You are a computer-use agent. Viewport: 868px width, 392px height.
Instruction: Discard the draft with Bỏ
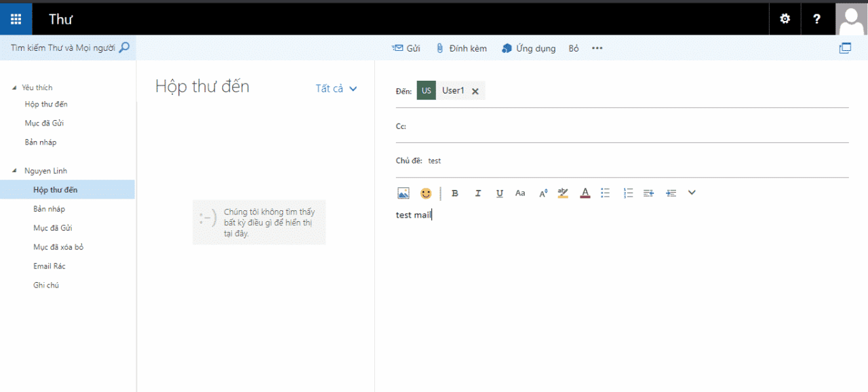click(574, 48)
